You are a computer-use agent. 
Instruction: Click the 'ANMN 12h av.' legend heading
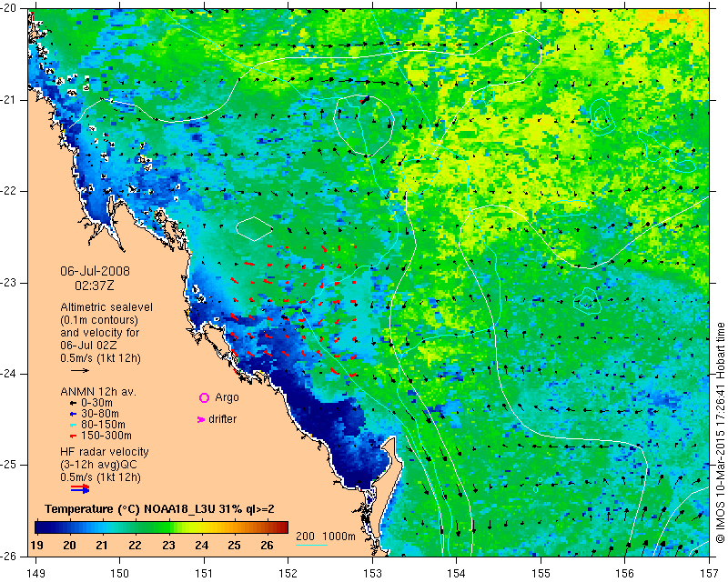click(98, 392)
